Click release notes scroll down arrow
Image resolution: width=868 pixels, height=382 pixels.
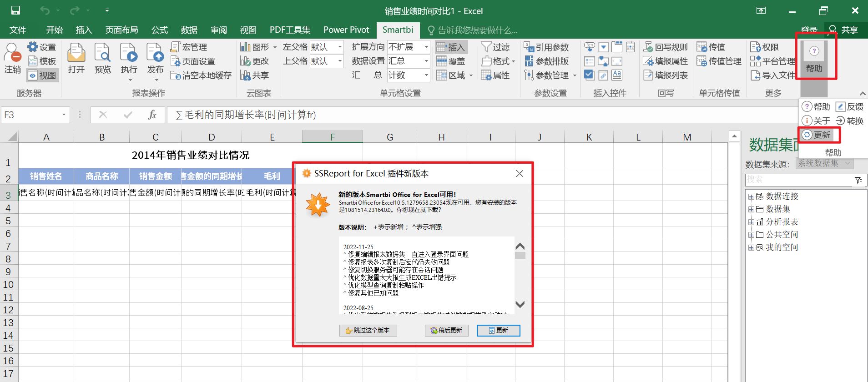[x=520, y=304]
